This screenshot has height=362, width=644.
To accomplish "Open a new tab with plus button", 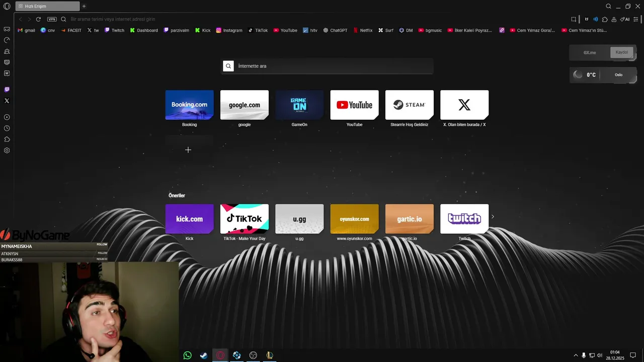I will pos(84,6).
